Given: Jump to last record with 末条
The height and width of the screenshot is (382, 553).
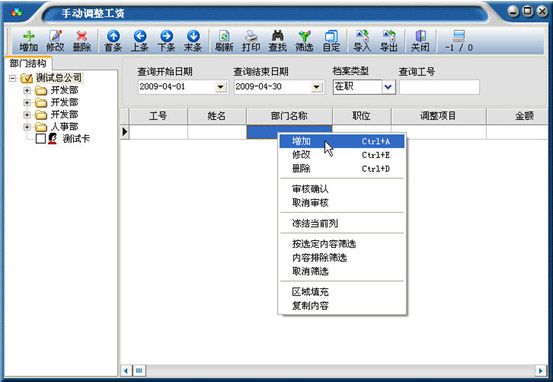Looking at the screenshot, I should 193,41.
